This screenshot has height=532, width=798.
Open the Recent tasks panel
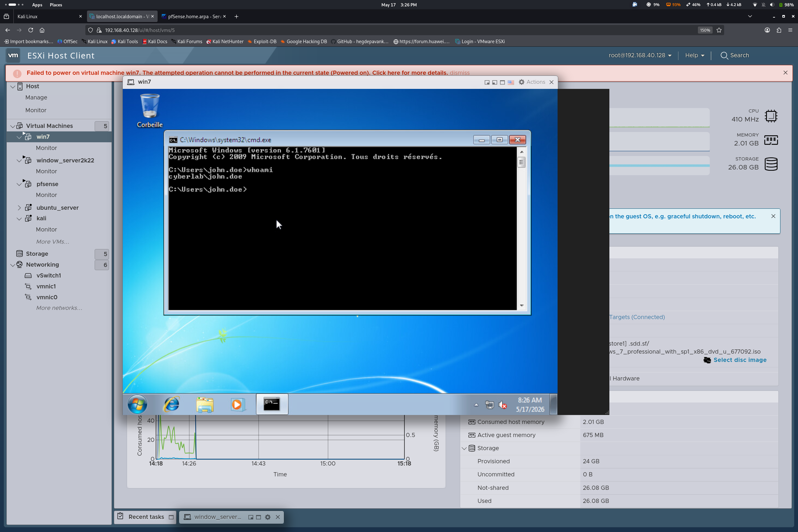[146, 517]
